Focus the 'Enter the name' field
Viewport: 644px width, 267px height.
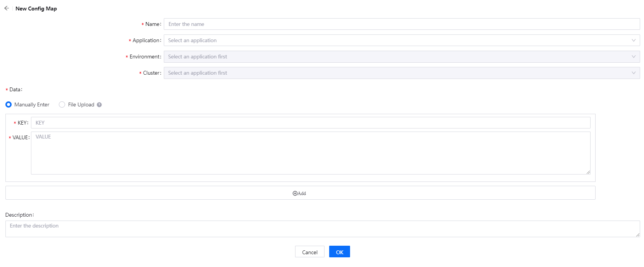click(x=402, y=24)
